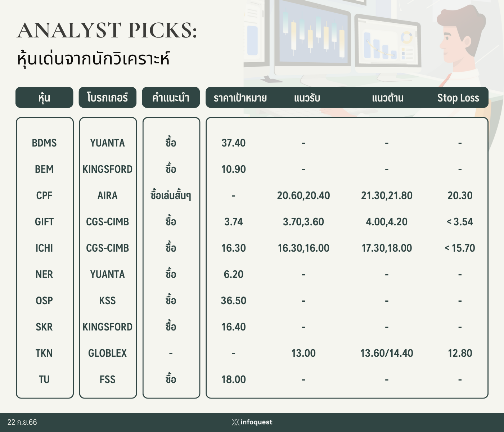Click the ซื้อเล่นสั้นๆ recommendation for CPF
504x432 pixels.
(171, 195)
